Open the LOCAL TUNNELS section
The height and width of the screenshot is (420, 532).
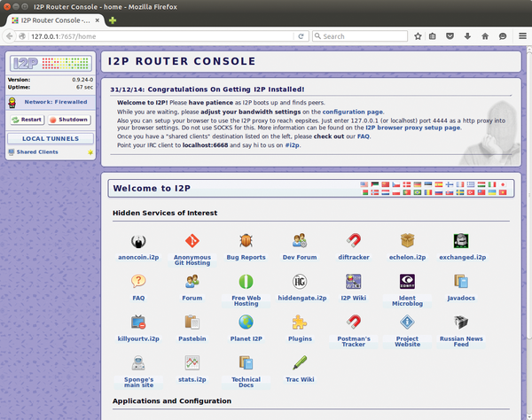pos(51,138)
